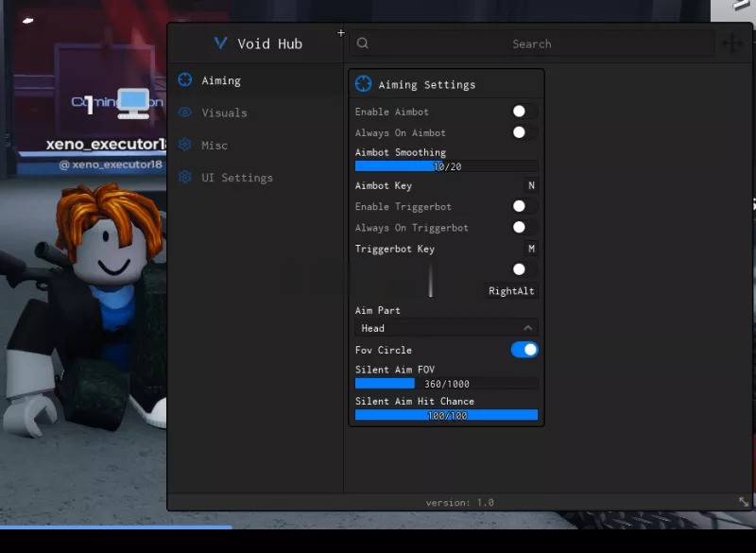Click the Aimbot Key N keybind button
The image size is (756, 553).
[531, 185]
